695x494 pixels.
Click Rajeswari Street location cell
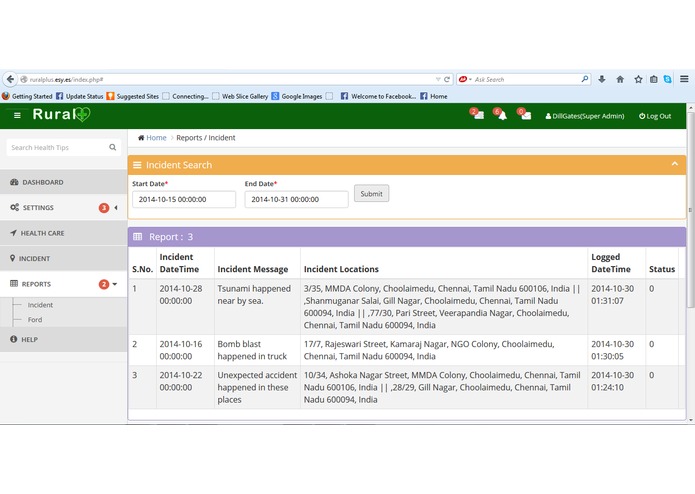[x=444, y=350]
